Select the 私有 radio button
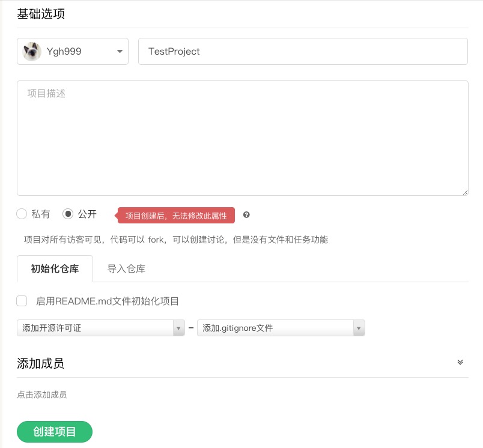The image size is (483, 448). point(22,214)
